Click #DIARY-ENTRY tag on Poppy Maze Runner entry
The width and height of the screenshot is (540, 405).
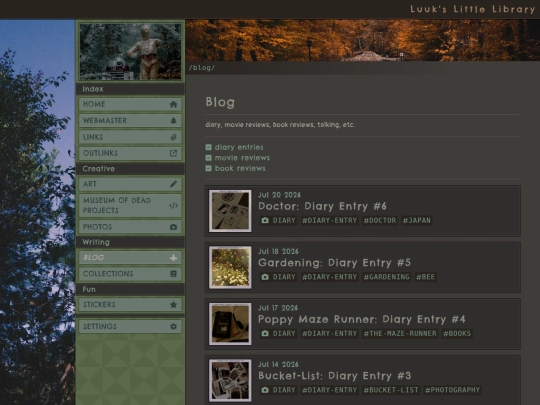point(330,333)
